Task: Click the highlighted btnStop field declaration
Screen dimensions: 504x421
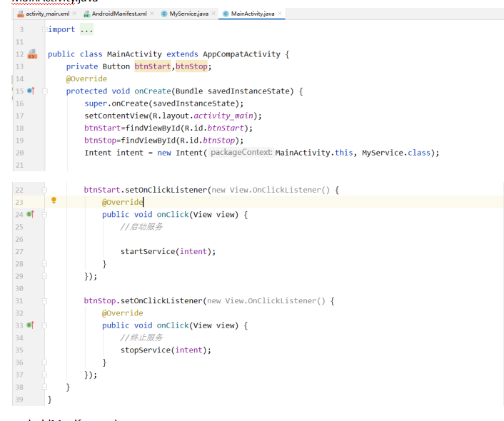Action: pos(191,66)
